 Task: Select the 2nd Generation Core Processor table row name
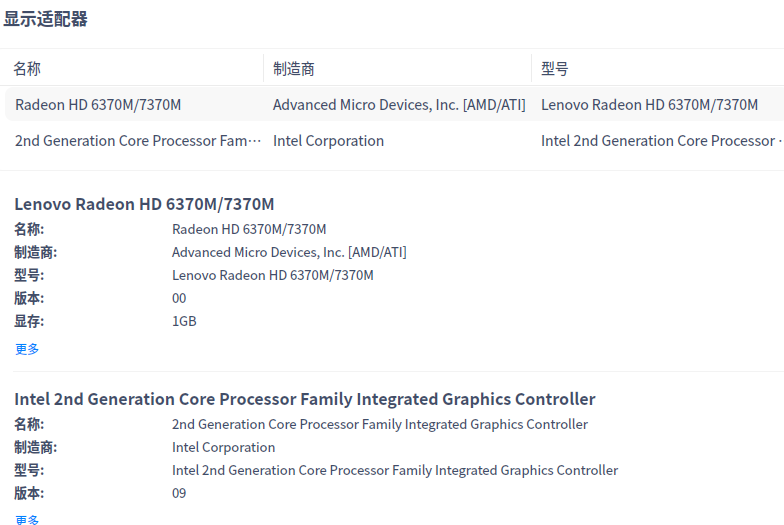coord(137,141)
